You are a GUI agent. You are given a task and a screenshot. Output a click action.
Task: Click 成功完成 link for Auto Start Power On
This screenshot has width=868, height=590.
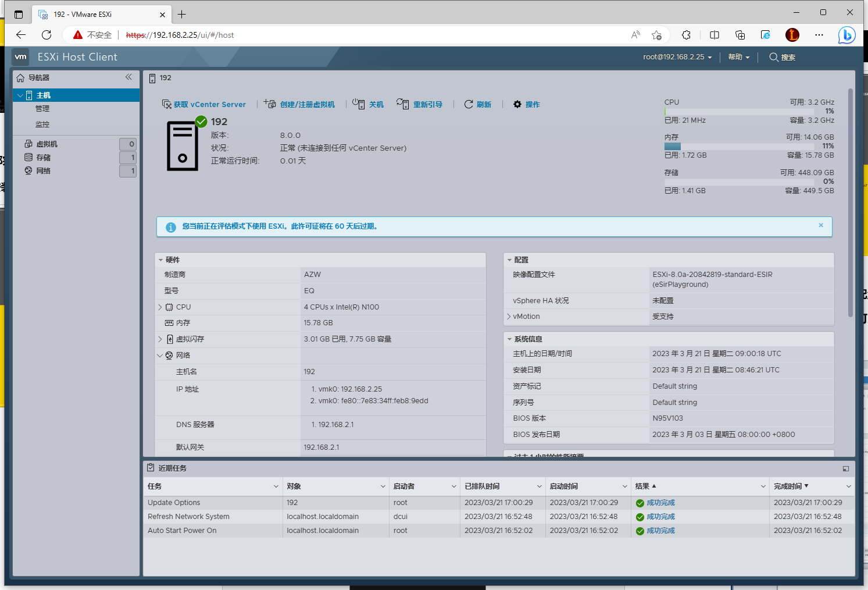(x=660, y=531)
